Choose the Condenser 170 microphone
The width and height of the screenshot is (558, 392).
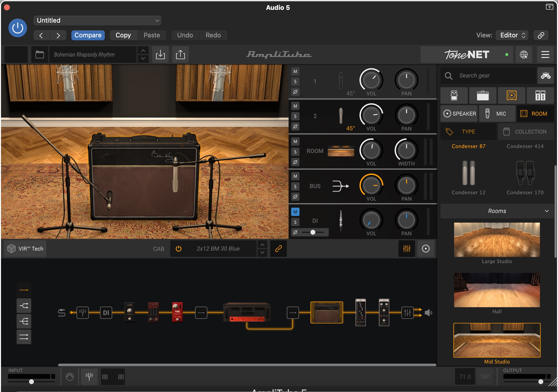tap(525, 178)
